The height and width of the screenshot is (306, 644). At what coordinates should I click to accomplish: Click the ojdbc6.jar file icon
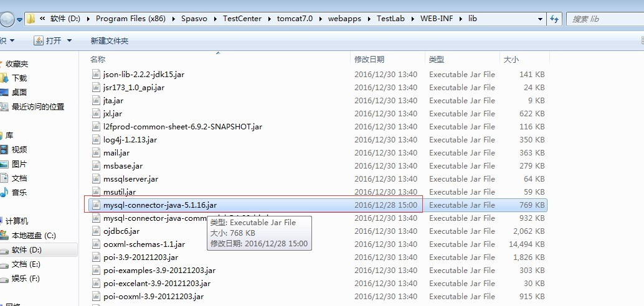96,231
